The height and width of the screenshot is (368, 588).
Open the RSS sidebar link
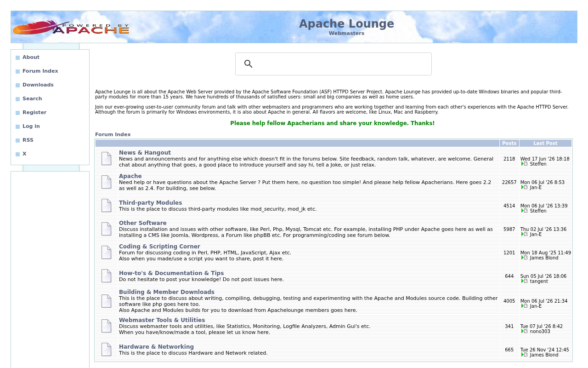(x=28, y=140)
